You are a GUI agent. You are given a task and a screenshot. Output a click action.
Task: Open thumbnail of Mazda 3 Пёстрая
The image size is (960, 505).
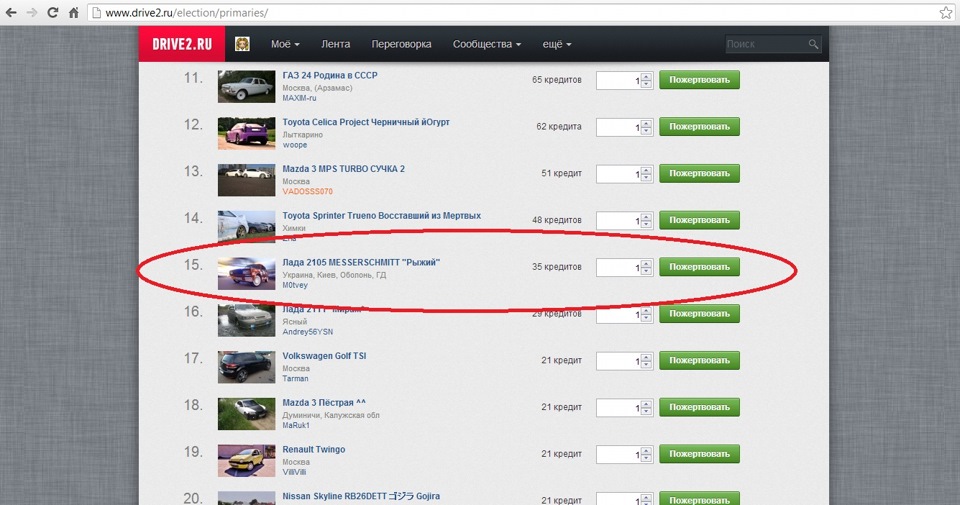coord(246,414)
